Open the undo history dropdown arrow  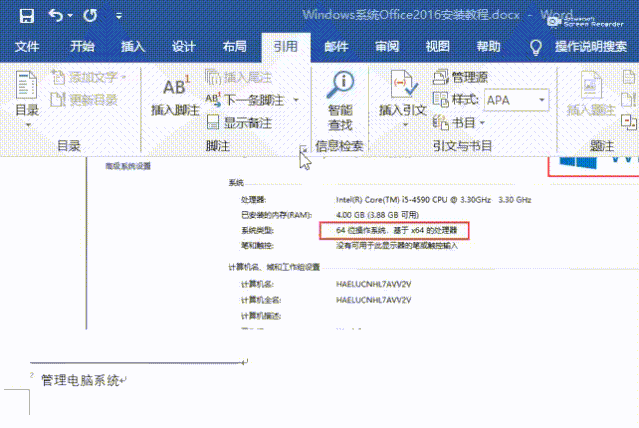coord(70,16)
